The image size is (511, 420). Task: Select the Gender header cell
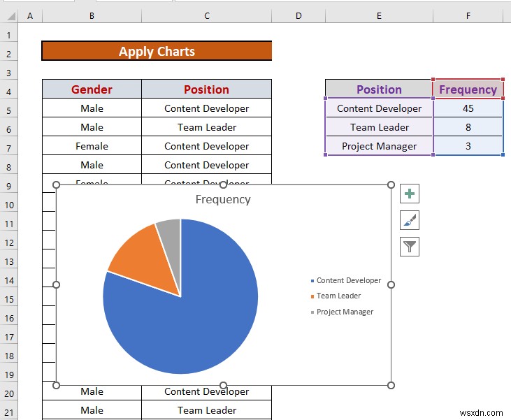tap(92, 89)
